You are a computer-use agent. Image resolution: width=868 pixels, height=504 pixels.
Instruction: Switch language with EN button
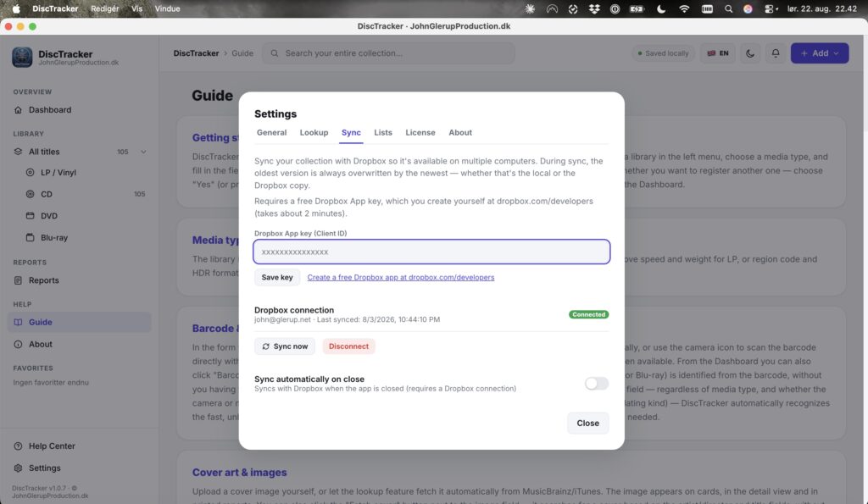tap(718, 53)
